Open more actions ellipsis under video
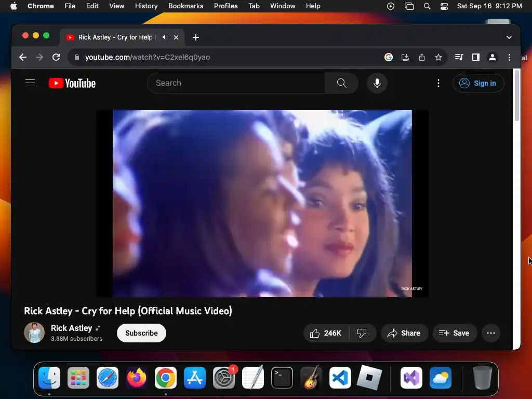 click(x=491, y=333)
